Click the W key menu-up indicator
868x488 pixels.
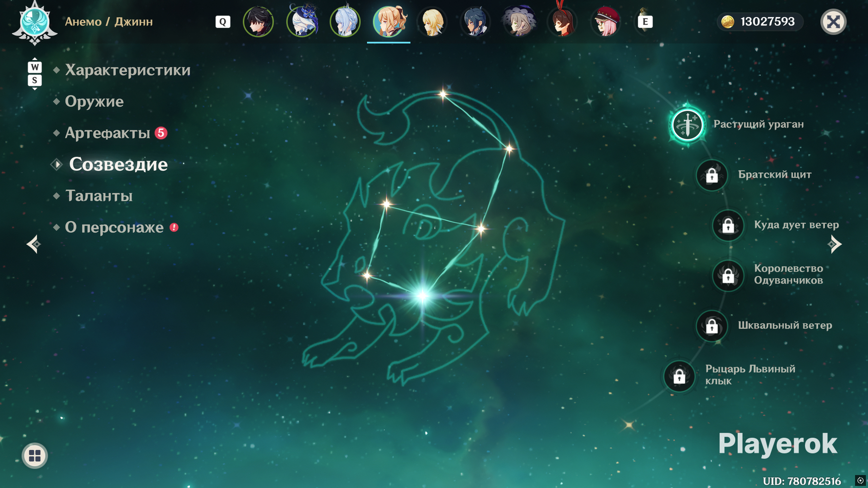[35, 67]
